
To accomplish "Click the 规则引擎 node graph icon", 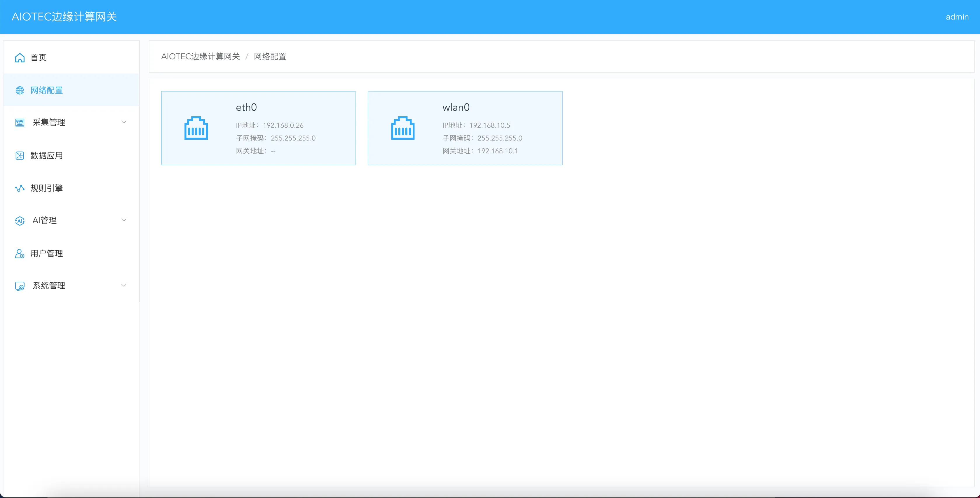I will click(20, 188).
